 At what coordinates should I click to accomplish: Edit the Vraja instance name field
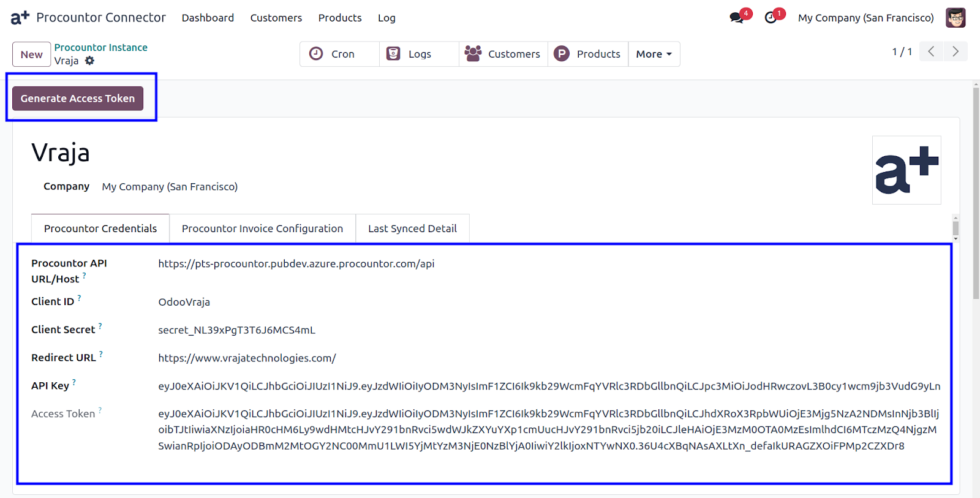pos(61,153)
